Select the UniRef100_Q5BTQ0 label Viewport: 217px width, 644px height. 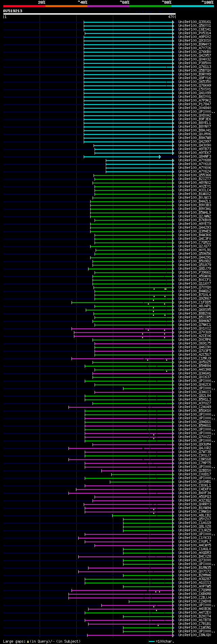pos(195,70)
